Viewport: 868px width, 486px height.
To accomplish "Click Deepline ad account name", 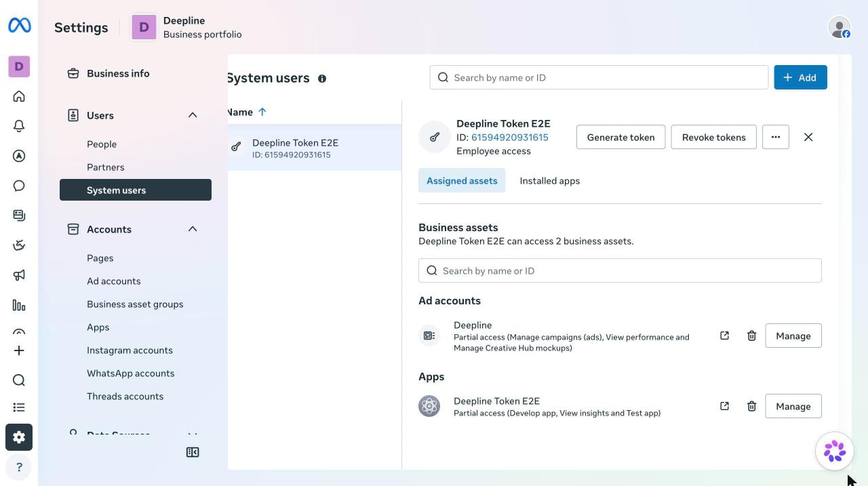I will point(473,325).
